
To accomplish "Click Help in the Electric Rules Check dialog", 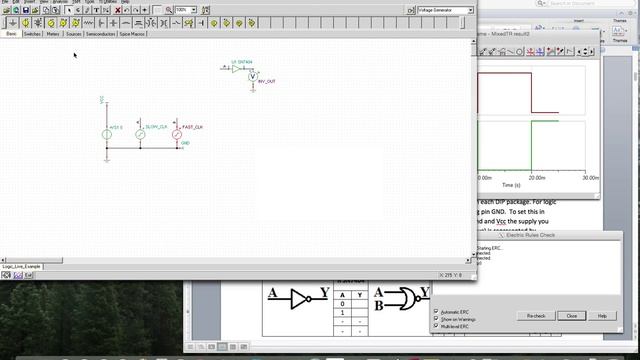I will 602,316.
